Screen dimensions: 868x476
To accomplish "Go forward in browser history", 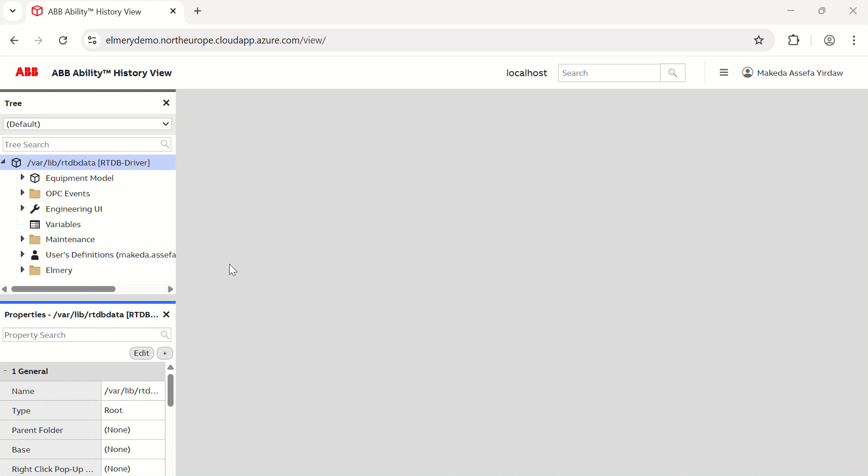I will [39, 40].
